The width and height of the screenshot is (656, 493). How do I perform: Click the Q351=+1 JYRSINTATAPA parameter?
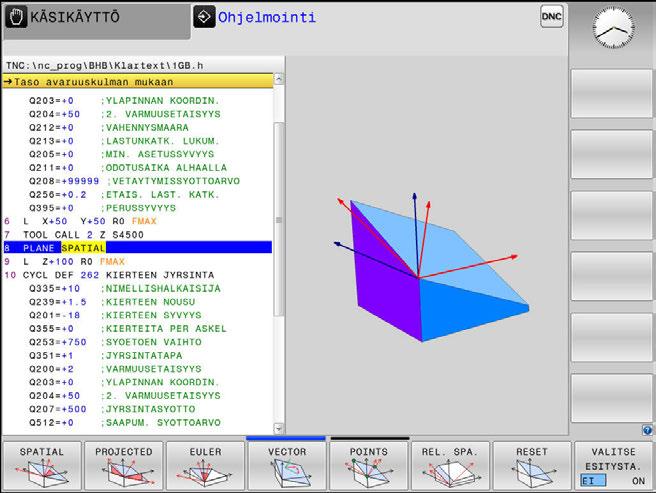click(x=105, y=355)
